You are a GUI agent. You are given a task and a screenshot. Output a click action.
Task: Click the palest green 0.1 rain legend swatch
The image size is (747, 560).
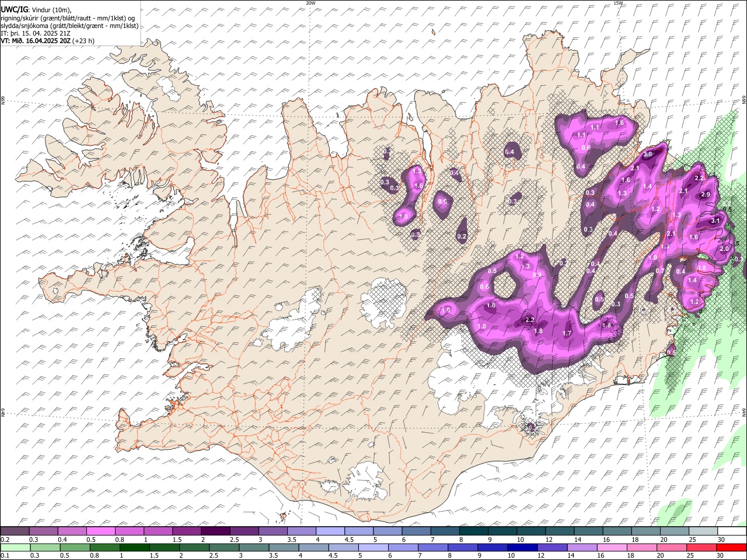tap(15, 547)
